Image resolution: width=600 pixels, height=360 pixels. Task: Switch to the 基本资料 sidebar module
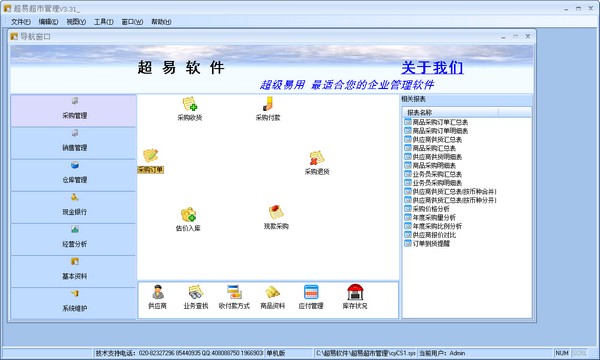click(73, 272)
